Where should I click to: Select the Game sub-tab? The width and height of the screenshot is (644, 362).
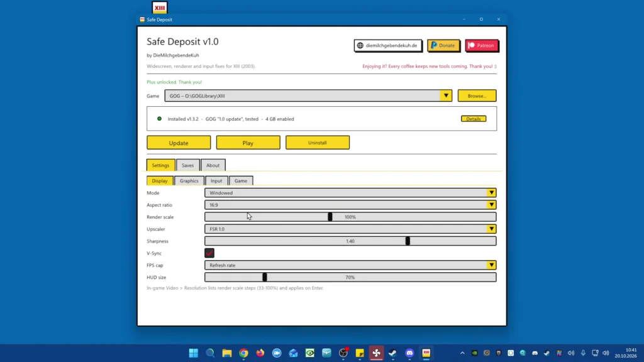(241, 180)
